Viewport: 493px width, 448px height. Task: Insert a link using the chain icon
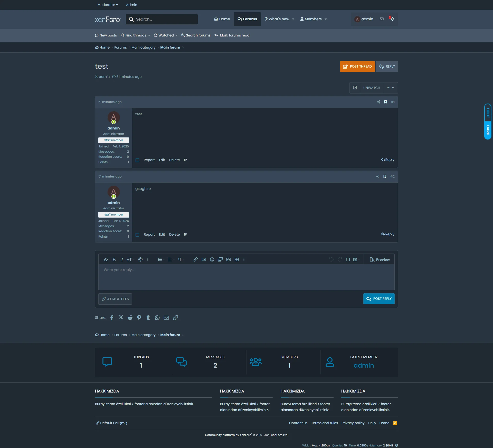click(x=196, y=259)
